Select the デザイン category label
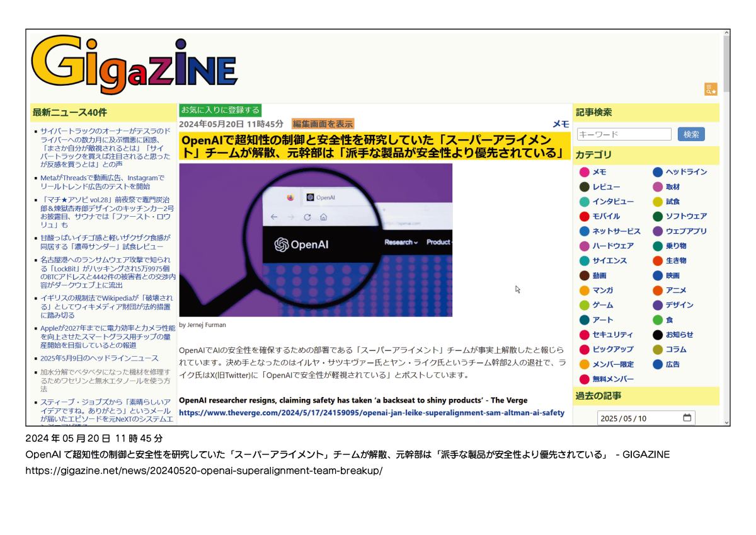Screen dimensions: 756x535 [x=680, y=305]
